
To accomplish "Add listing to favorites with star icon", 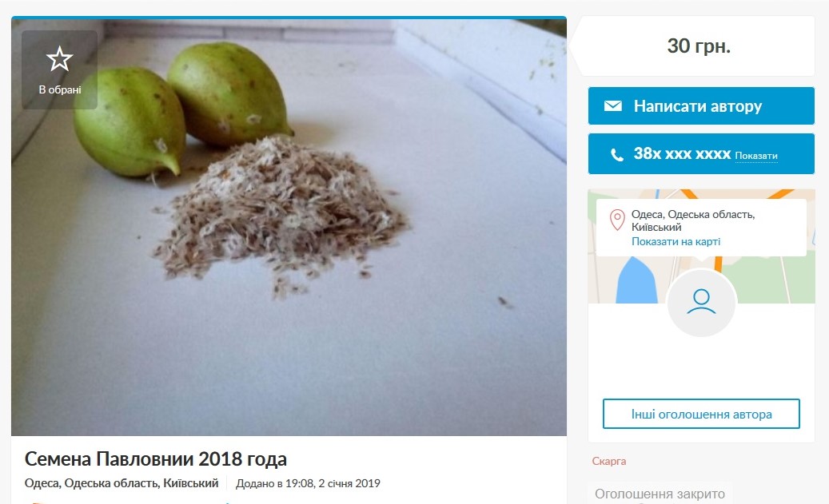I will point(59,58).
